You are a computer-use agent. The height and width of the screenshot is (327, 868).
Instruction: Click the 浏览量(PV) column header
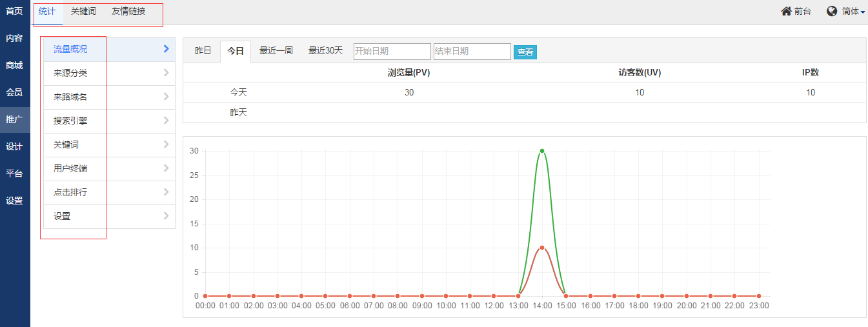pos(409,73)
